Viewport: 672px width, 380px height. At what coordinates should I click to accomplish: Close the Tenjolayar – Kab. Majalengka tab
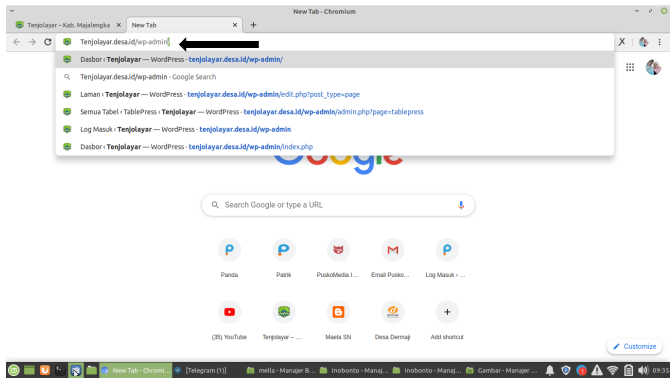pyautogui.click(x=119, y=25)
